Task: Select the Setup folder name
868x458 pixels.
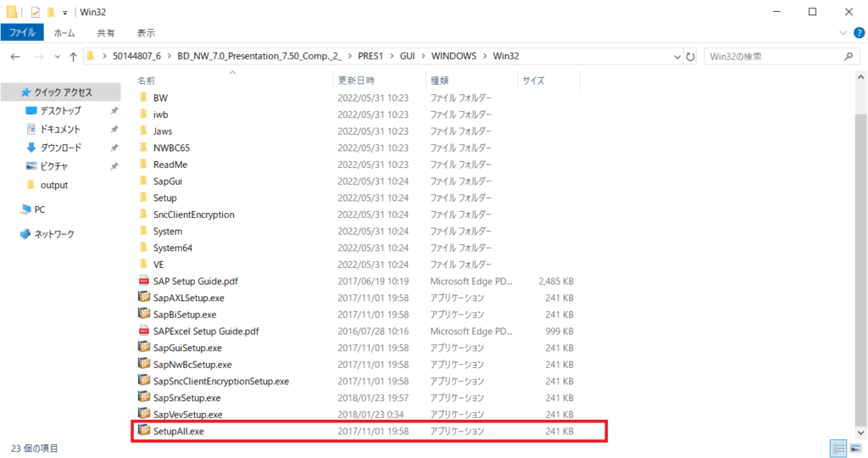Action: coord(165,198)
